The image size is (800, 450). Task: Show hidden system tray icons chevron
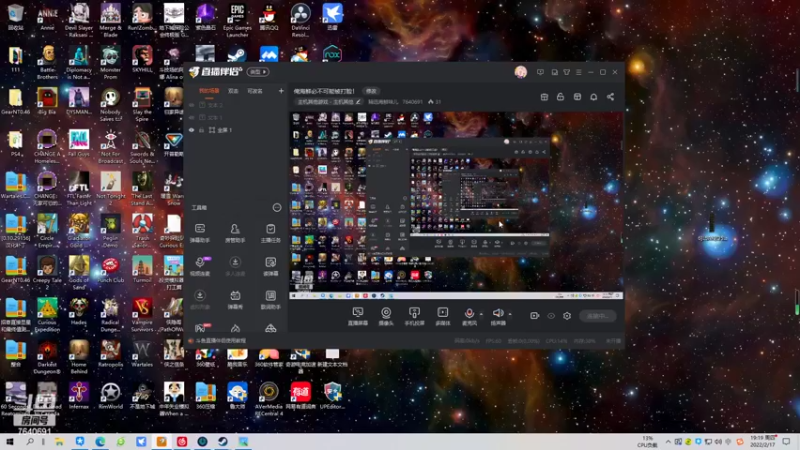[668, 441]
